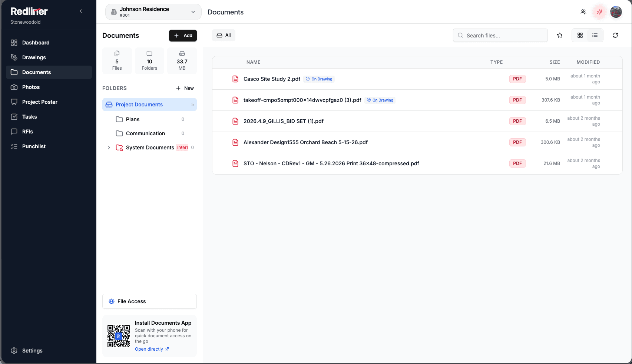The image size is (632, 364).
Task: Click the 10 Folders stat card
Action: click(149, 61)
